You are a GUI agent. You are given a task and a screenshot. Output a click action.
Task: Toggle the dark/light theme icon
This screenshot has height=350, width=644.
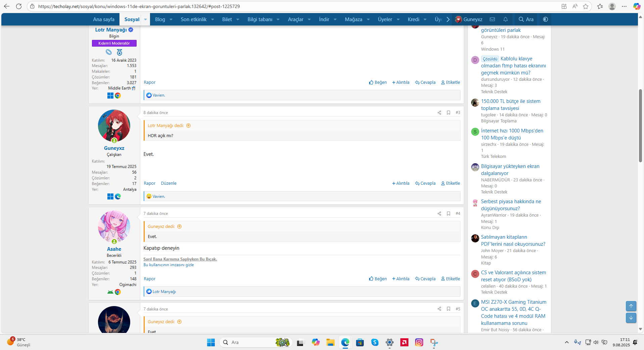coord(545,19)
